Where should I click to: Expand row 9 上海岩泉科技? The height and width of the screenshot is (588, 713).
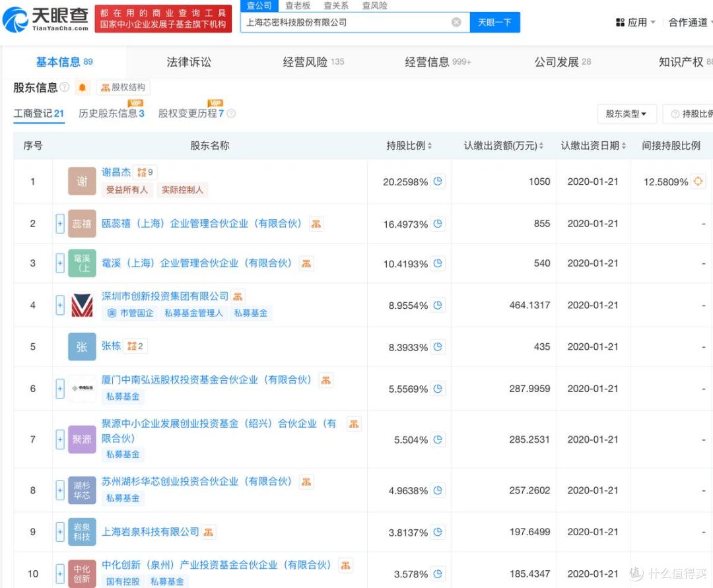60,532
